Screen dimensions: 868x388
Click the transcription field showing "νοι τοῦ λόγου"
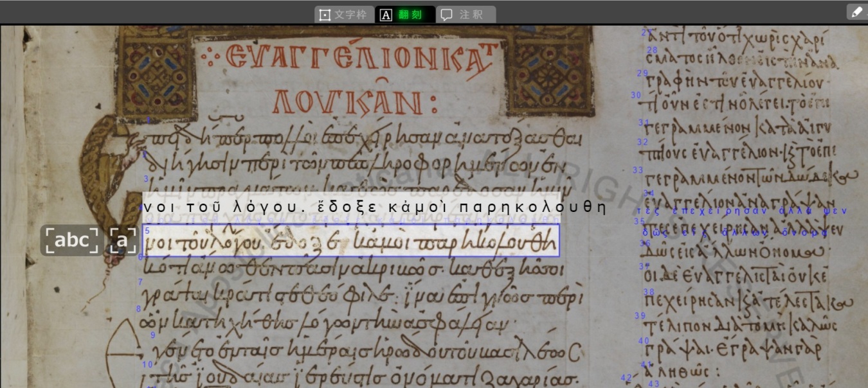pos(373,206)
